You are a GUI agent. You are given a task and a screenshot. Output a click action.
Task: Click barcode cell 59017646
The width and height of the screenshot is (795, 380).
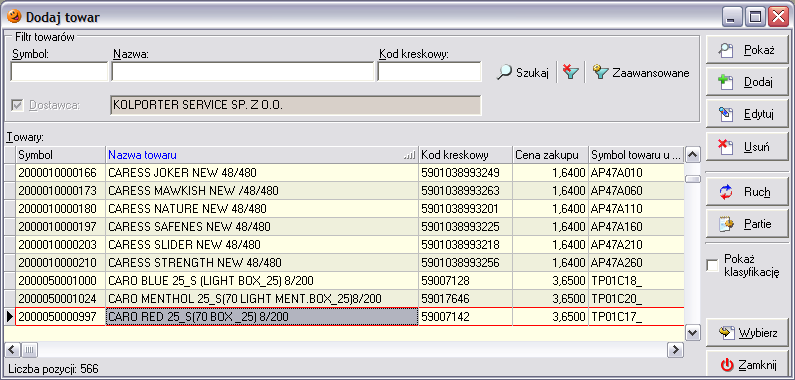click(465, 298)
